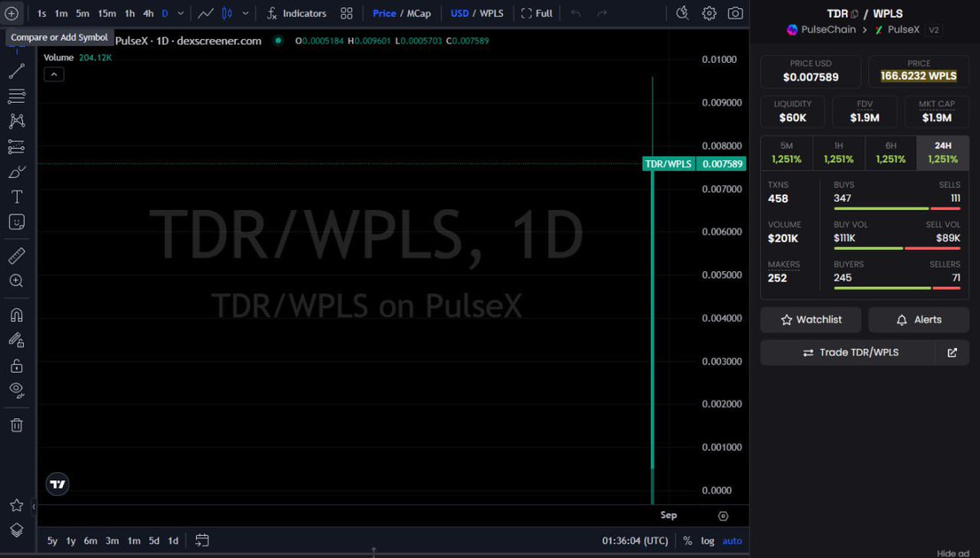Redo the chart action
The height and width of the screenshot is (558, 980).
click(x=603, y=13)
